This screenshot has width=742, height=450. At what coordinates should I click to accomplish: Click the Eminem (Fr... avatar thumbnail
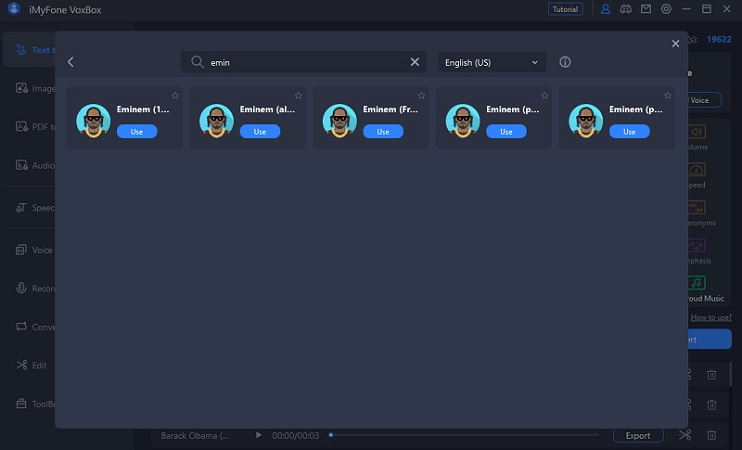[340, 121]
